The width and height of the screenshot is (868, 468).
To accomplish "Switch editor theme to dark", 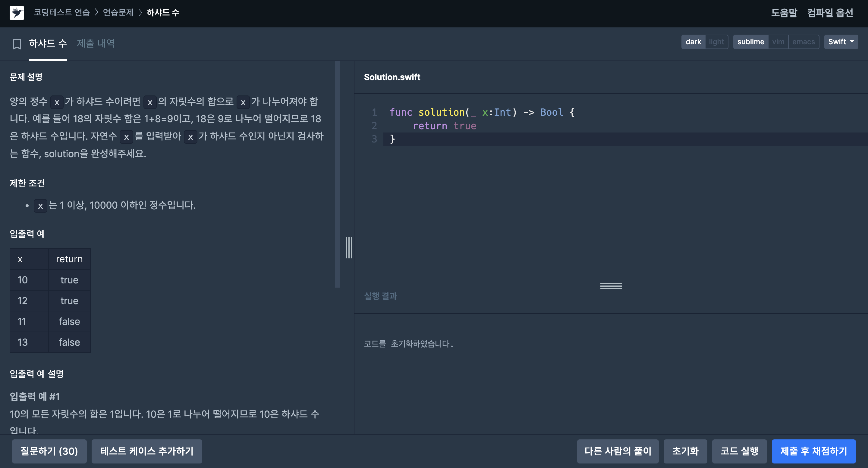I will [x=693, y=42].
